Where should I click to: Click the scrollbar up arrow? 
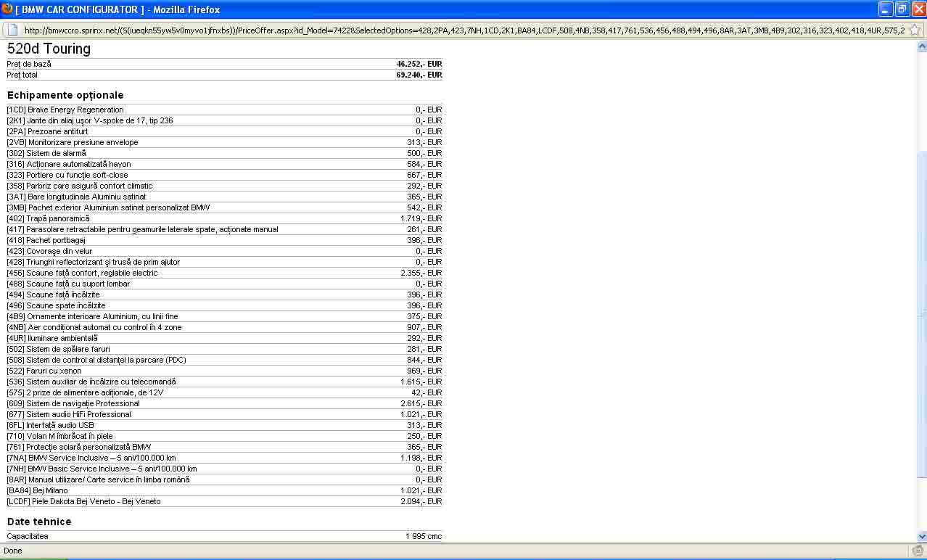[921, 46]
